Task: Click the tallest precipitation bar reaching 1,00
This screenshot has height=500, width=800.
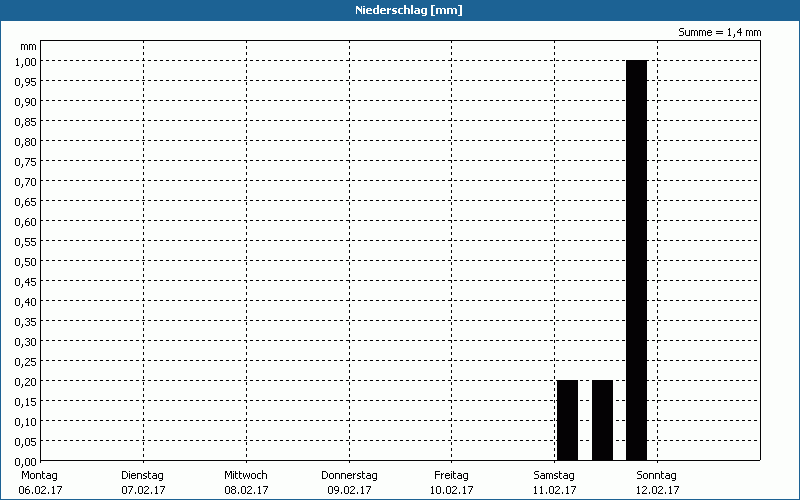Action: [x=636, y=260]
